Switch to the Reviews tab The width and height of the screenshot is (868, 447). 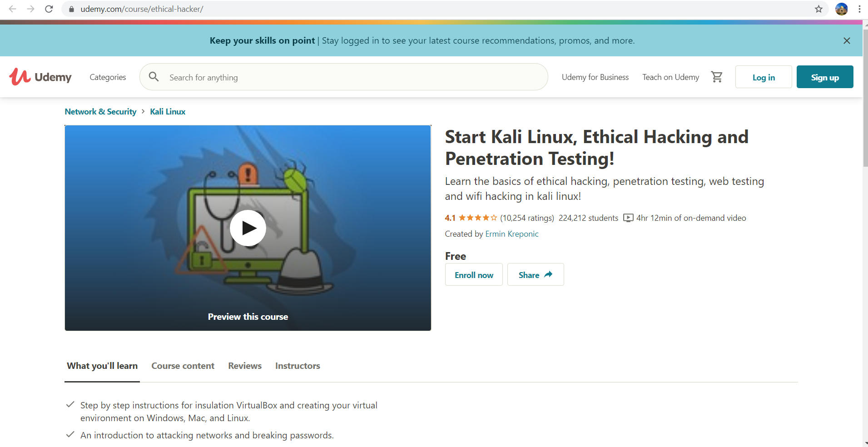(245, 366)
